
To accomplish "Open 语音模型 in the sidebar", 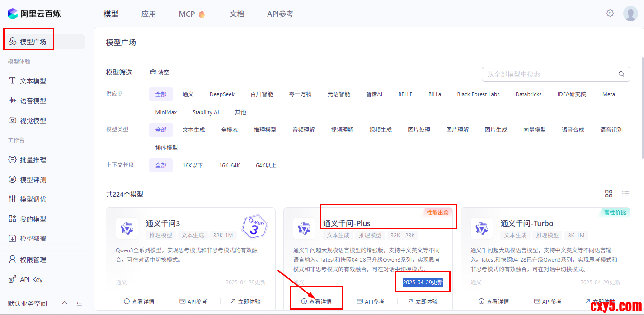I will pyautogui.click(x=33, y=101).
